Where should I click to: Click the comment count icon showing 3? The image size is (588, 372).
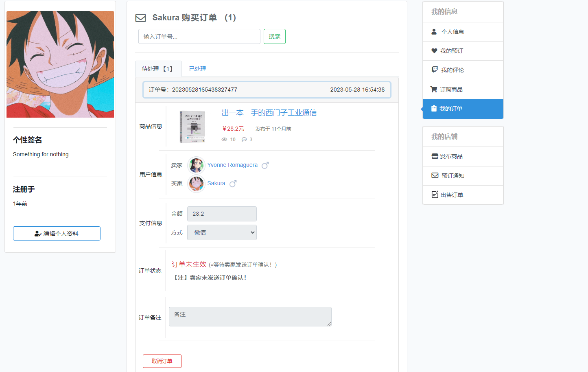tap(244, 140)
